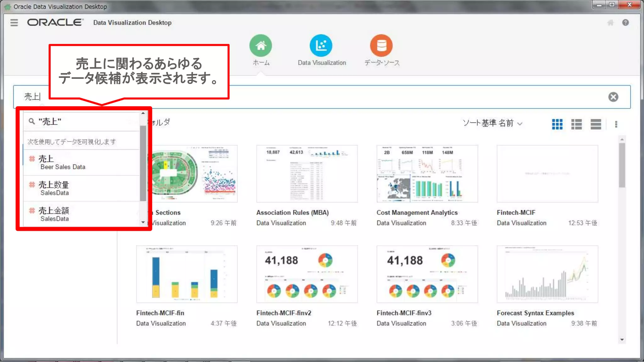Open Fintech-MCIF-finv2 thumbnail
Viewport: 644px width, 362px height.
(x=307, y=274)
